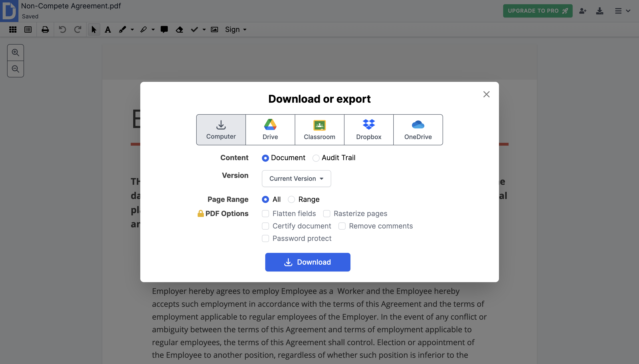Select the eraser tool
Image resolution: width=639 pixels, height=364 pixels.
(179, 30)
